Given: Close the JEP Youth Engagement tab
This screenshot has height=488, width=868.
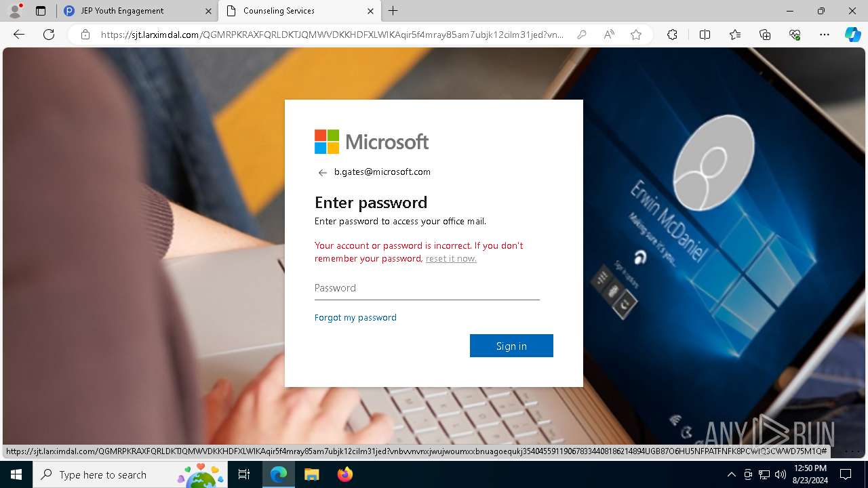Looking at the screenshot, I should pyautogui.click(x=208, y=11).
